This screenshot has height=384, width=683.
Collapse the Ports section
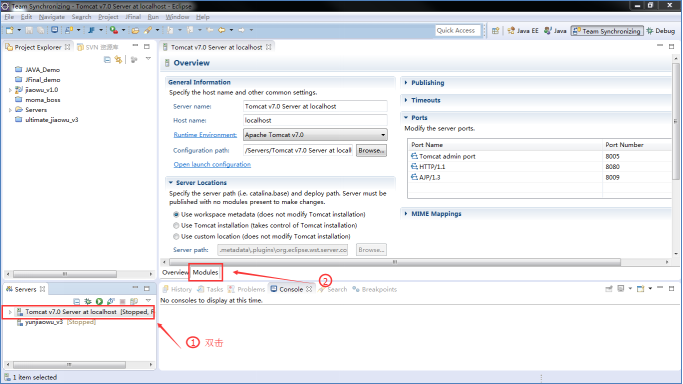[406, 118]
